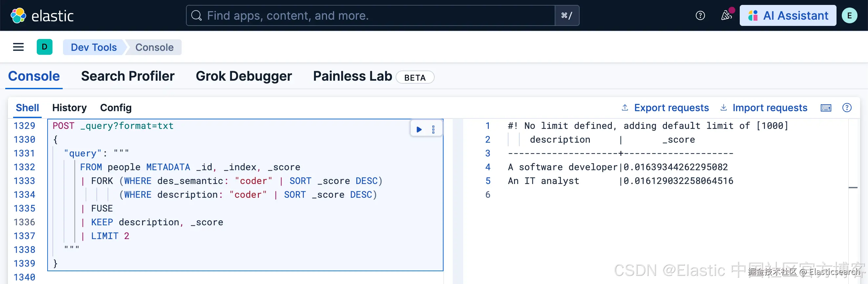Run the request with the play button
Screen dimensions: 868x284
(x=419, y=129)
